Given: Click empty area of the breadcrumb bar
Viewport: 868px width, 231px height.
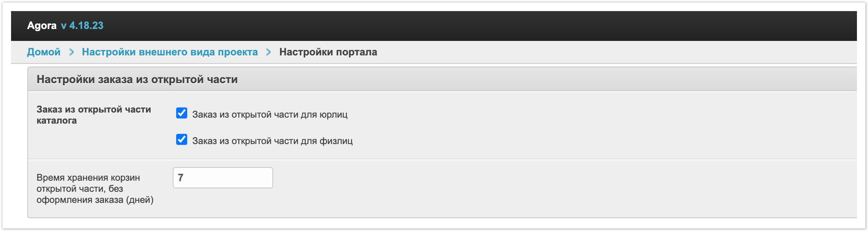Looking at the screenshot, I should click(x=596, y=52).
